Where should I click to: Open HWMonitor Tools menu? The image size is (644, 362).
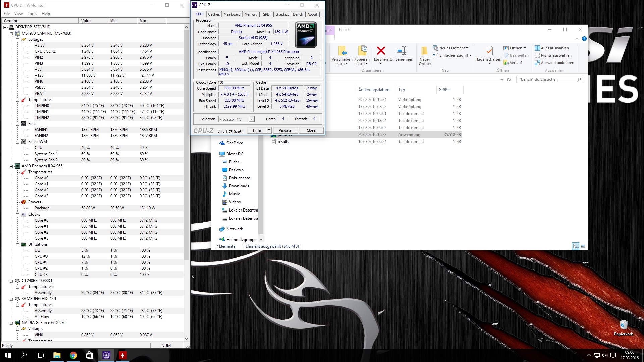coord(32,14)
